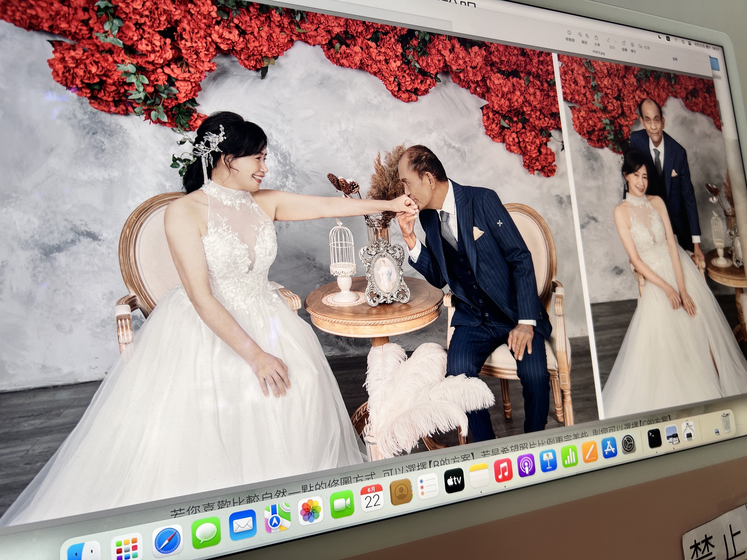The width and height of the screenshot is (747, 560).
Task: Open Apple TV from the Dock
Action: [454, 480]
